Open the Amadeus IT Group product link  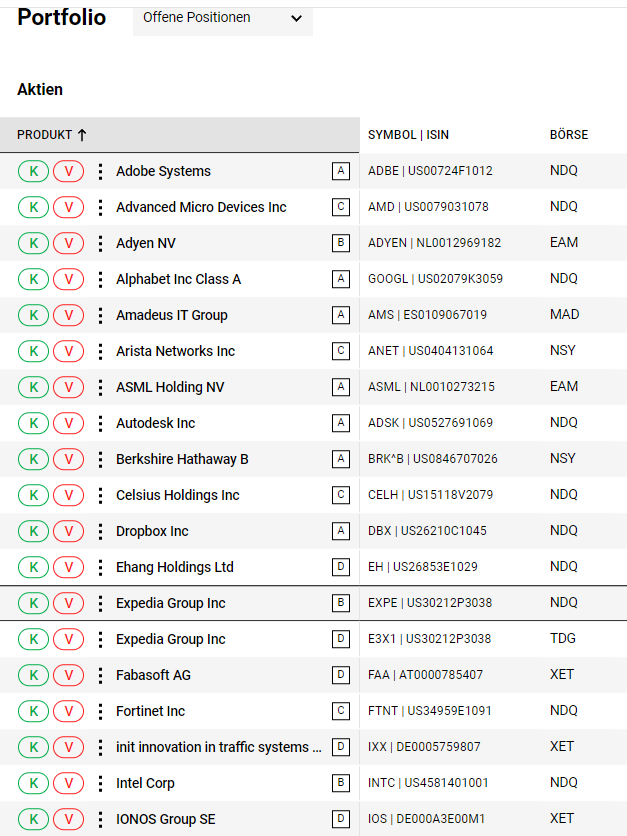pos(172,315)
